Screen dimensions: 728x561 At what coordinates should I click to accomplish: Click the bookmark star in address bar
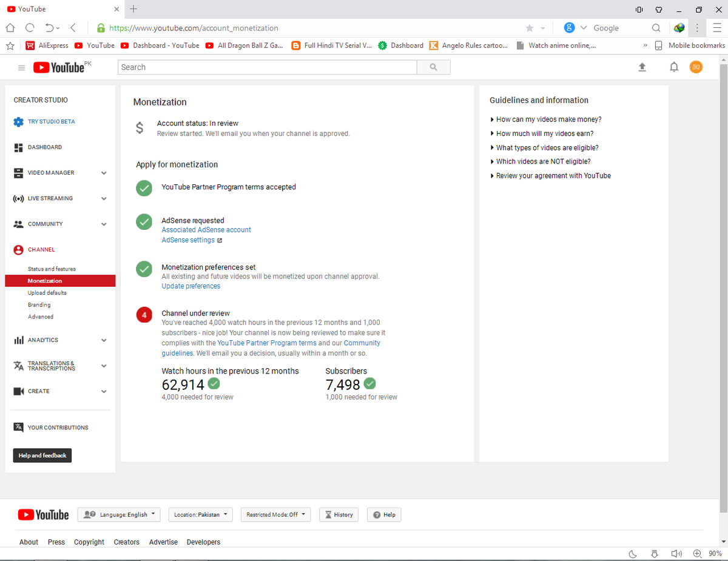529,28
